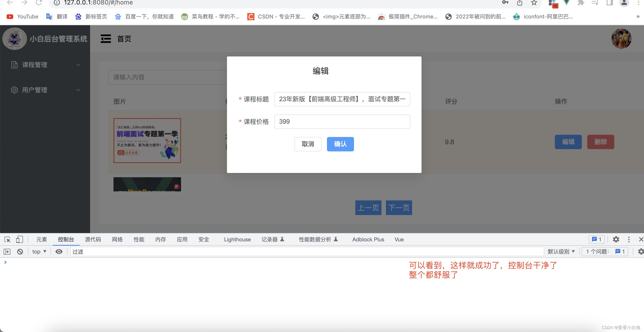Select the 控制台 tab in DevTools
The image size is (644, 332).
[66, 240]
